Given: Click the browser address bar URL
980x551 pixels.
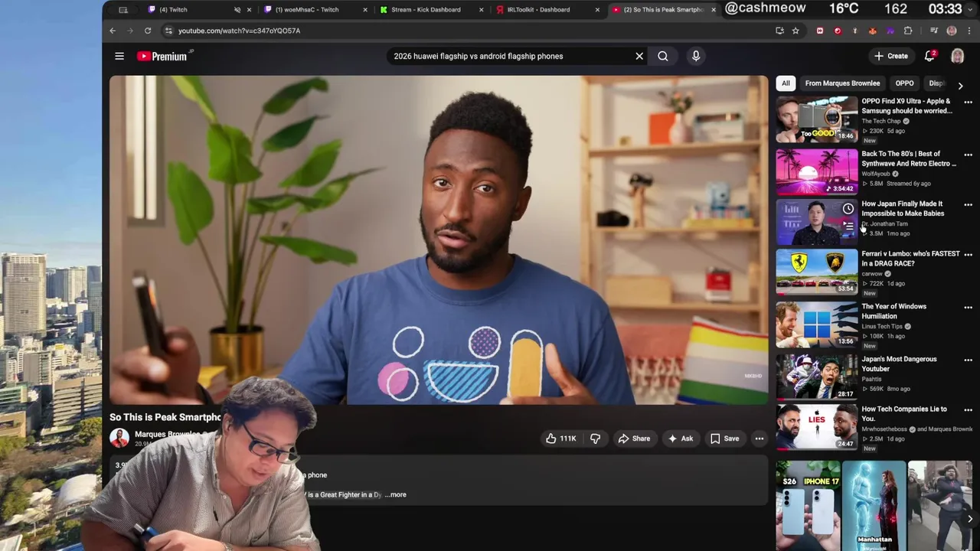Looking at the screenshot, I should [x=239, y=31].
